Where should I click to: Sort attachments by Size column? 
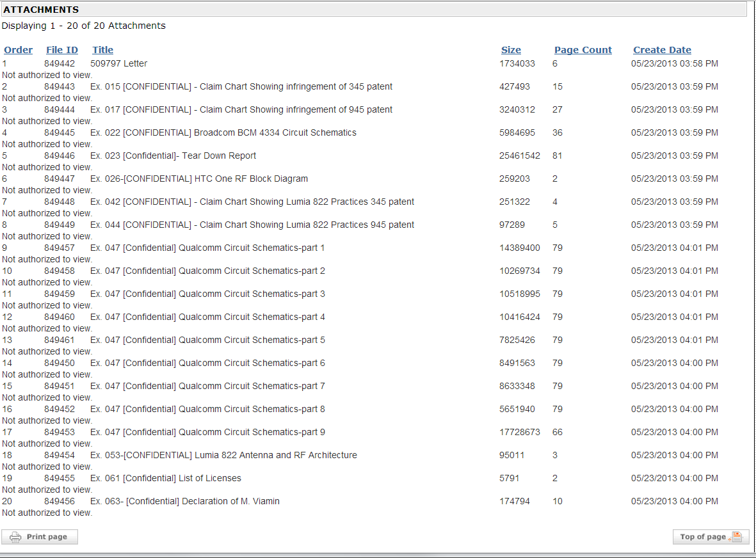511,50
